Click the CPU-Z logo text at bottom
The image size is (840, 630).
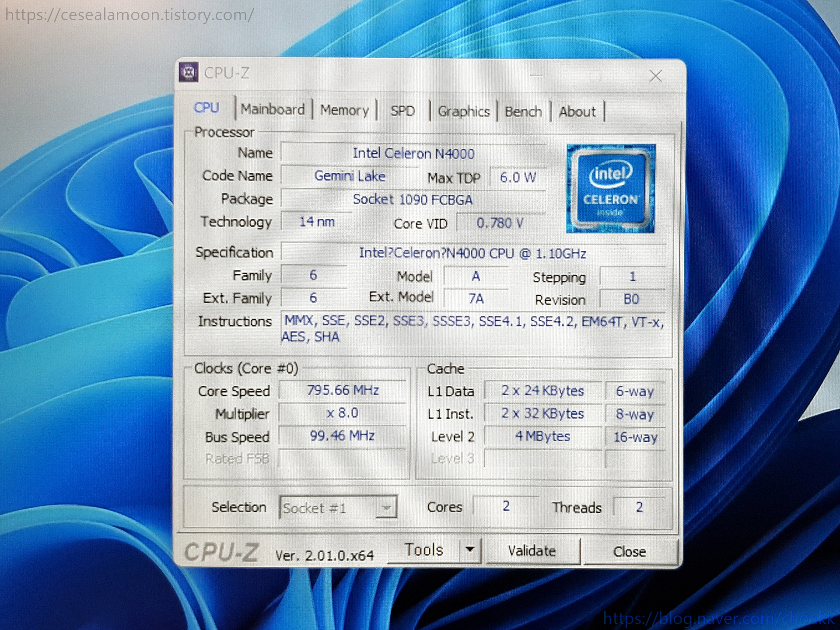pyautogui.click(x=222, y=552)
